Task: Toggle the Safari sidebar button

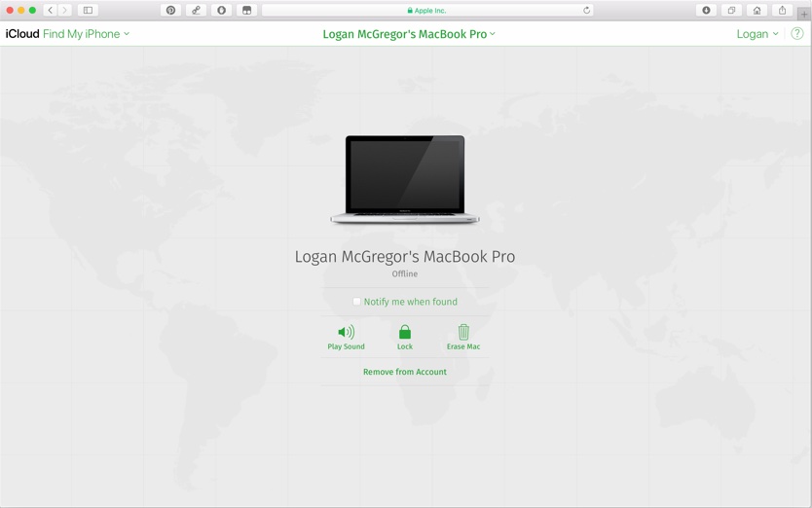Action: [88, 10]
